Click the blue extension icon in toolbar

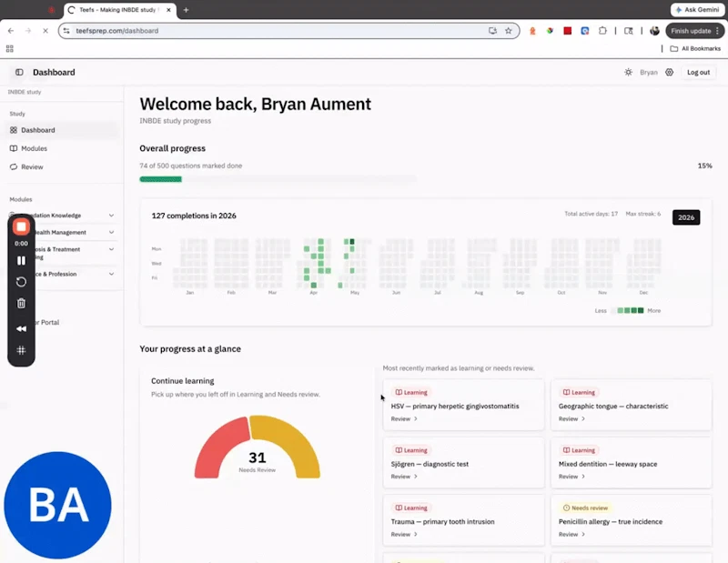click(x=585, y=31)
